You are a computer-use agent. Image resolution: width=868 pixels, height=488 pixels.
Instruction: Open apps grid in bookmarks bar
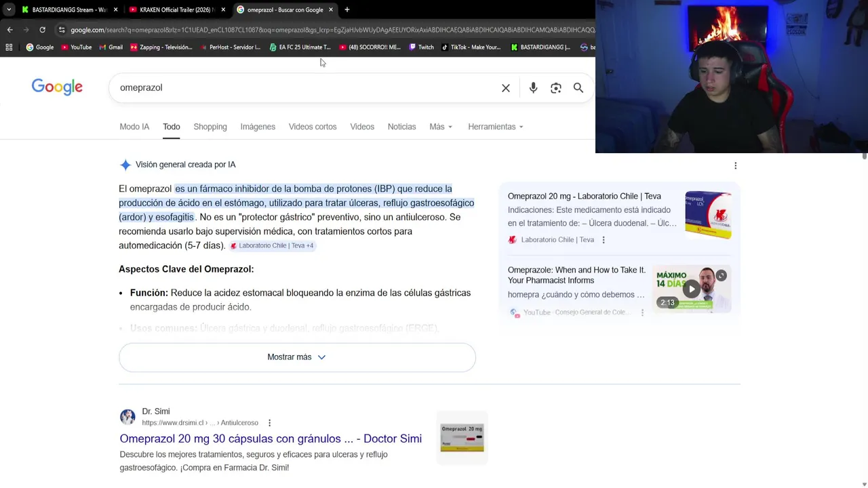9,47
